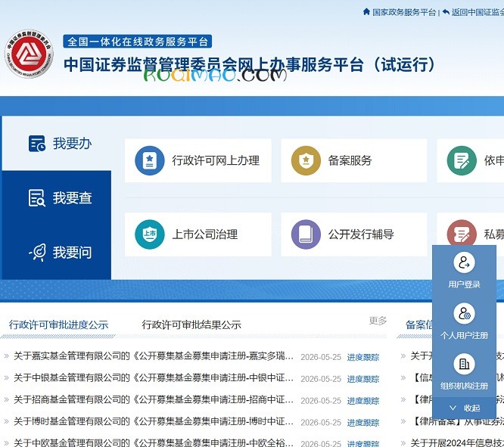Open 上市公司治理 card
The width and height of the screenshot is (504, 447).
(198, 234)
